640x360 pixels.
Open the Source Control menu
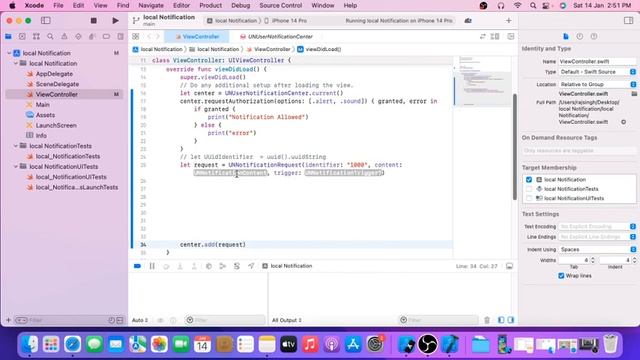[281, 5]
